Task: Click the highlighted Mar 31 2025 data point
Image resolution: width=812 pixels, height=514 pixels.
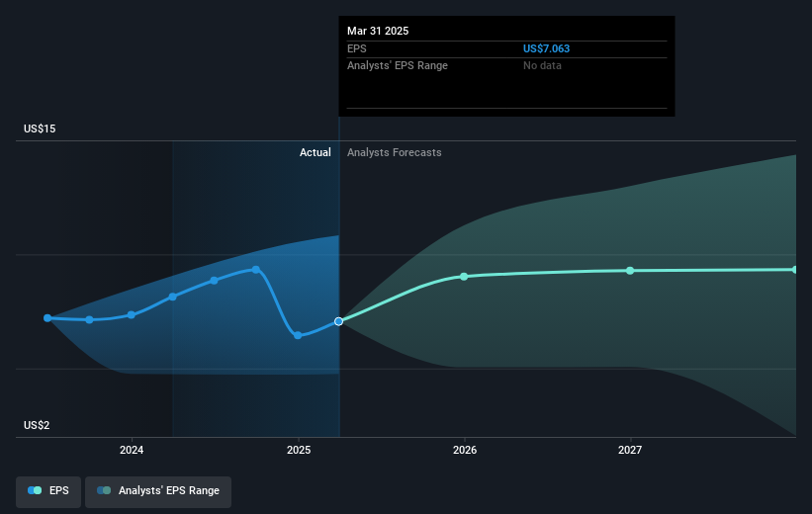Action: click(x=338, y=321)
